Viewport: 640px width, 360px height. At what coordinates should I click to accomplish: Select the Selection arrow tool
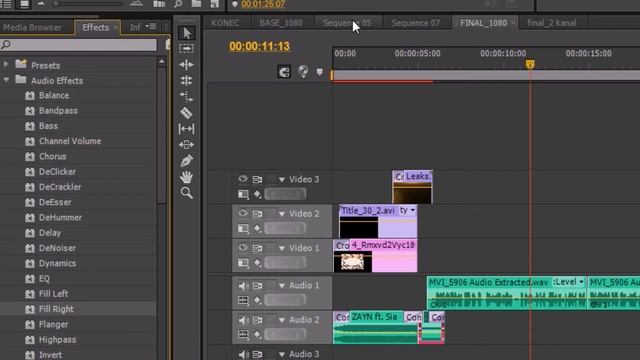click(x=187, y=33)
